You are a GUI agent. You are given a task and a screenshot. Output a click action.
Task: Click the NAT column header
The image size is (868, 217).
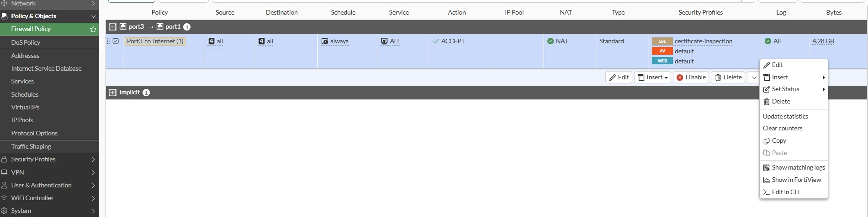(566, 12)
